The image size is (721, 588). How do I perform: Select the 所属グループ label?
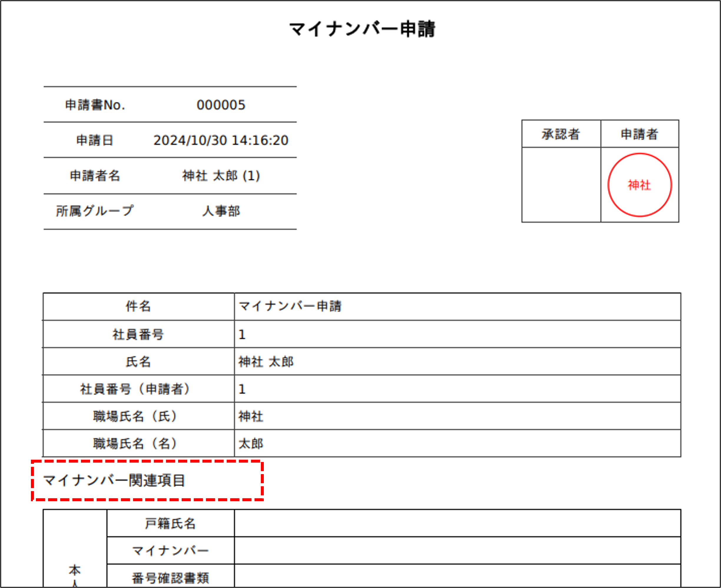pos(95,211)
